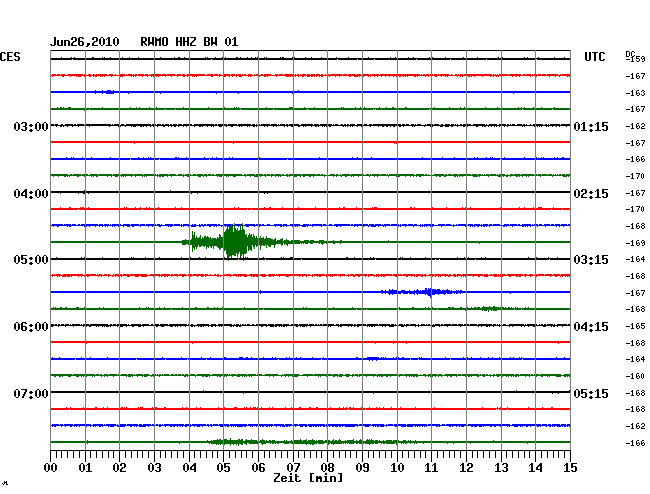Click the 02:15 UTC time label
This screenshot has height=494, width=650.
pyautogui.click(x=591, y=194)
